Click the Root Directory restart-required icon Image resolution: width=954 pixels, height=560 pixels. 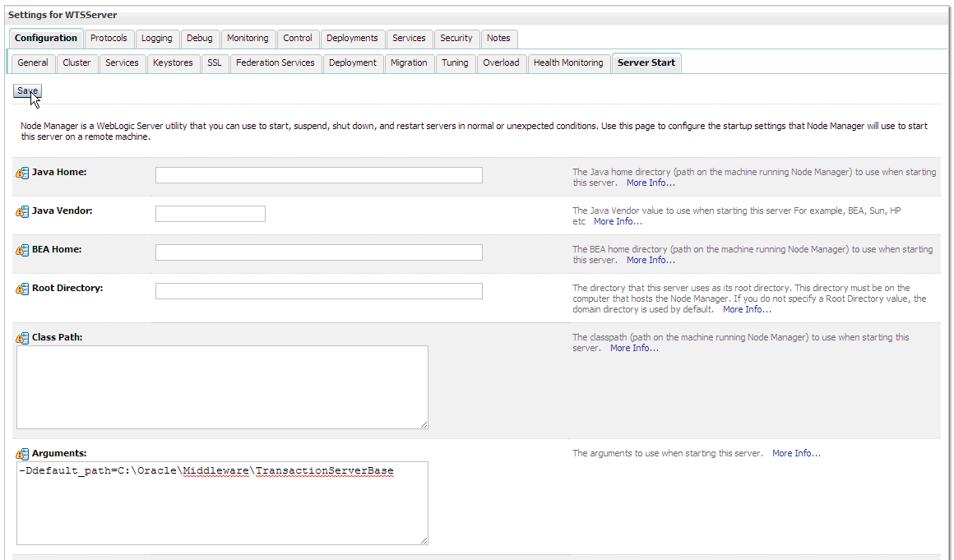tap(22, 289)
